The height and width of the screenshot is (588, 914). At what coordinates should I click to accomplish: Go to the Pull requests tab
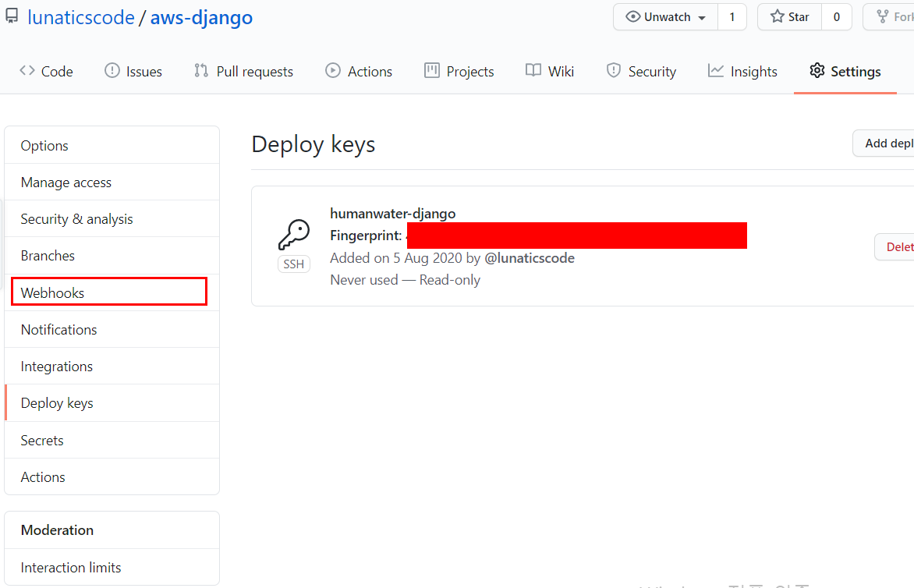243,71
